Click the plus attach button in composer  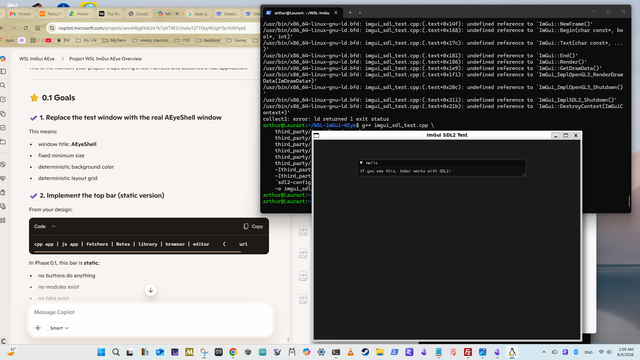tap(38, 328)
